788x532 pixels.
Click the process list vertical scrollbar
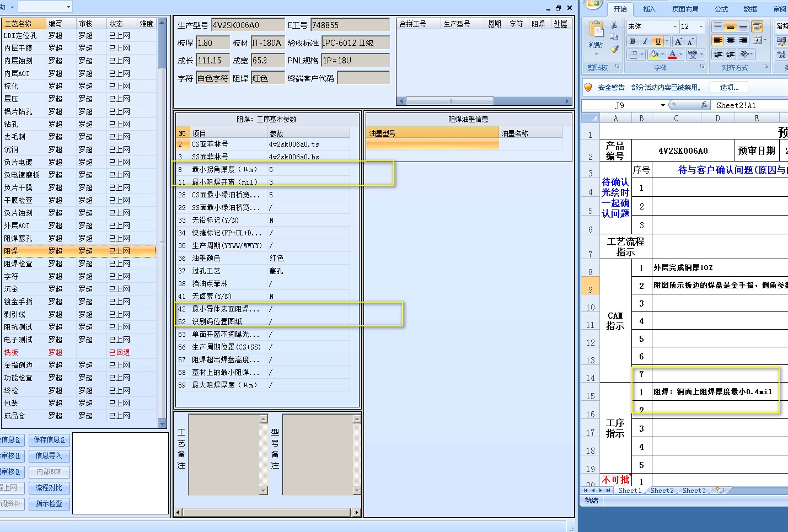[162, 223]
